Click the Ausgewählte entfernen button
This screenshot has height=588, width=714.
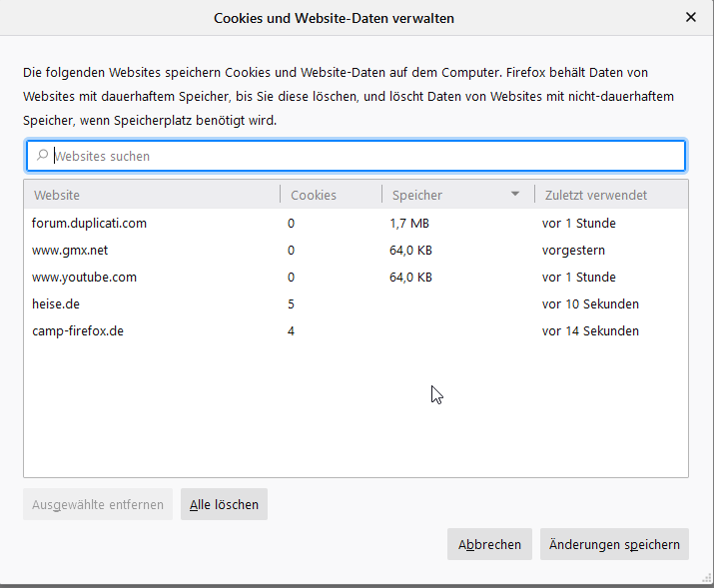click(98, 504)
